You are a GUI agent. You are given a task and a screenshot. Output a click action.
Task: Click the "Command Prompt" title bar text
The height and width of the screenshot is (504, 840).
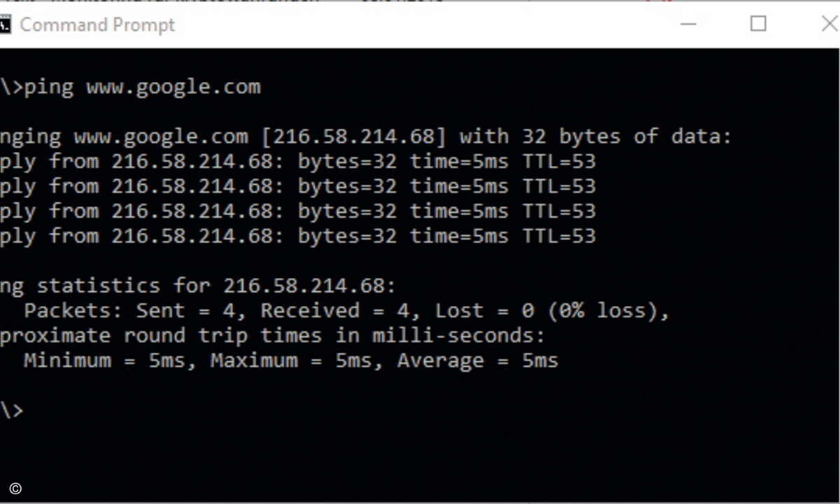coord(97,25)
